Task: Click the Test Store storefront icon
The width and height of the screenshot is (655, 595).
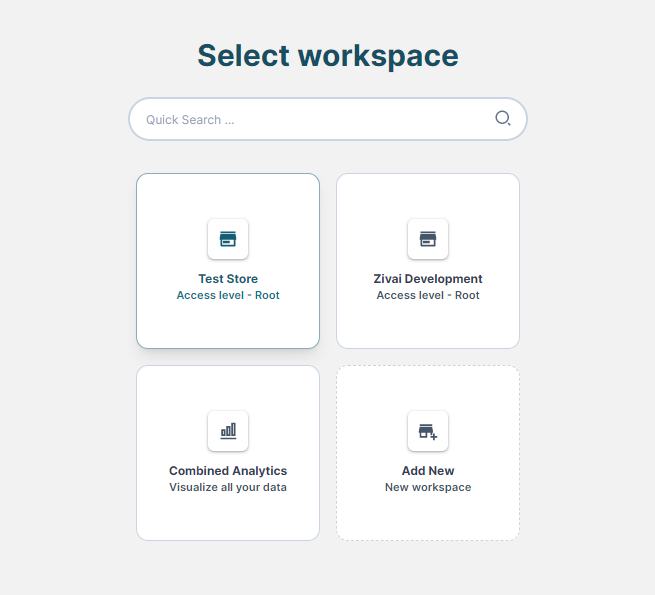Action: [x=228, y=239]
